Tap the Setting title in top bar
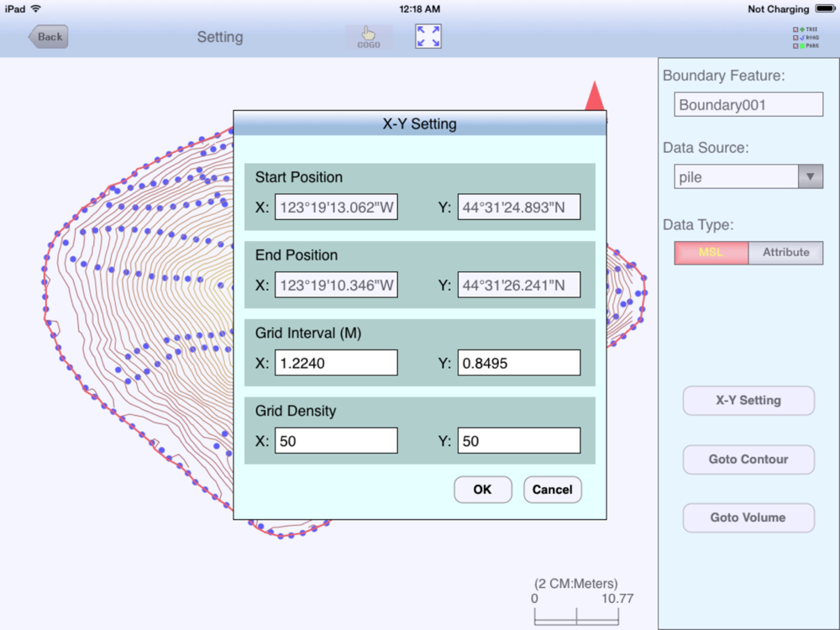Image resolution: width=840 pixels, height=630 pixels. point(220,37)
